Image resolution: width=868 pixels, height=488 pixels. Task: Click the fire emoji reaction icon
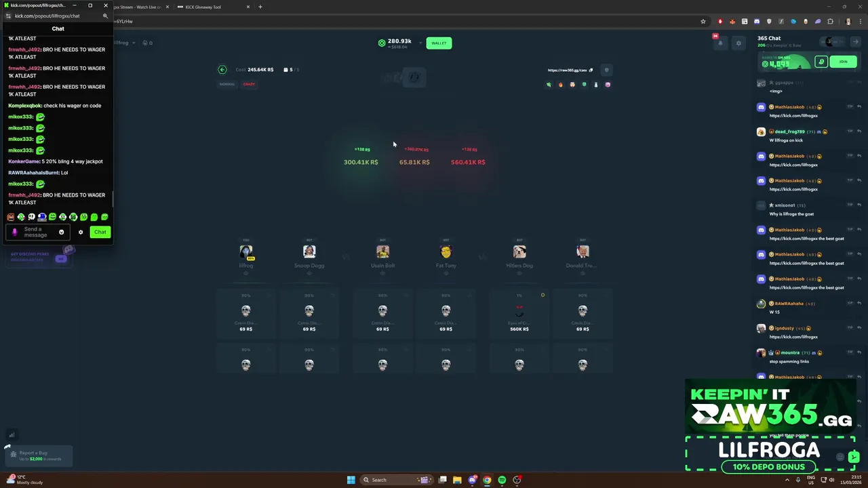pyautogui.click(x=560, y=85)
